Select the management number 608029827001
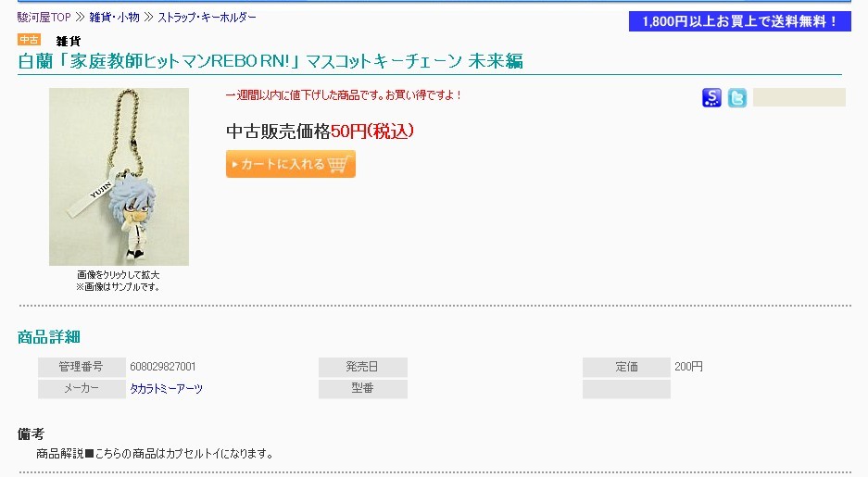 163,367
